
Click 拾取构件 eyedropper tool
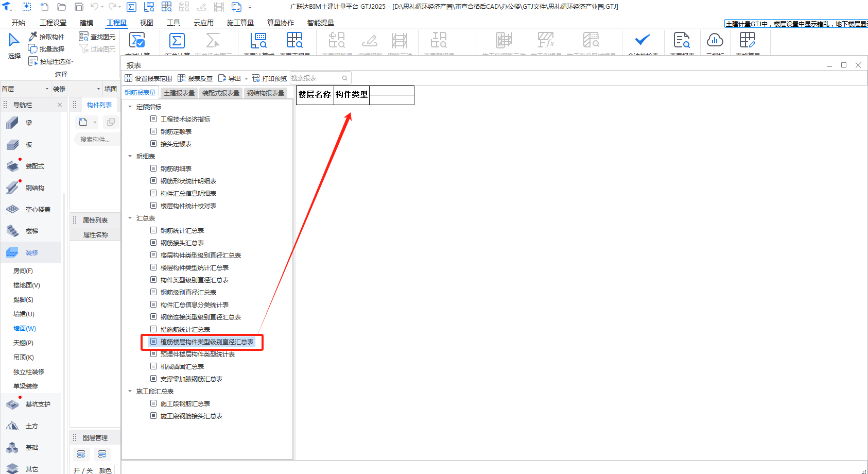pos(46,37)
